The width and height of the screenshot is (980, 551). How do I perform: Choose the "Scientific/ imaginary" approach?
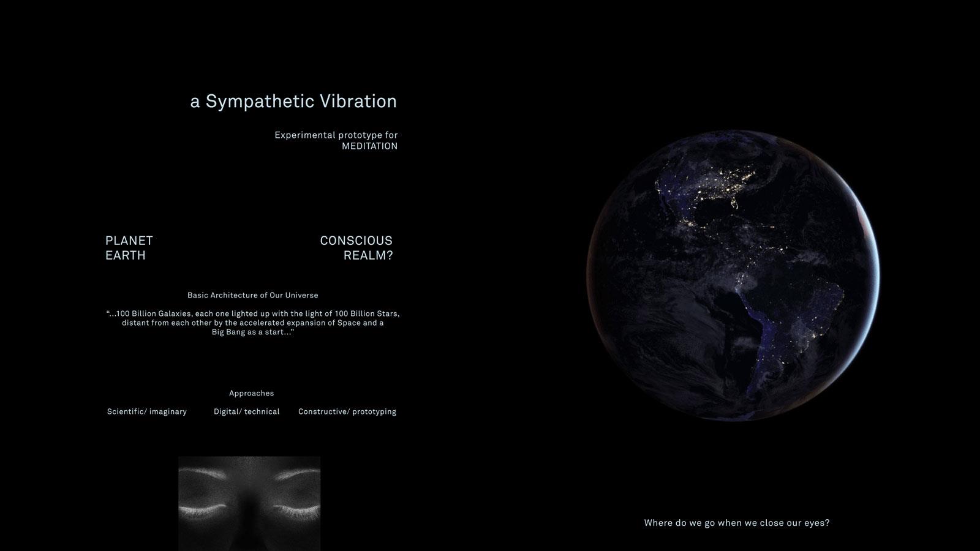point(147,411)
